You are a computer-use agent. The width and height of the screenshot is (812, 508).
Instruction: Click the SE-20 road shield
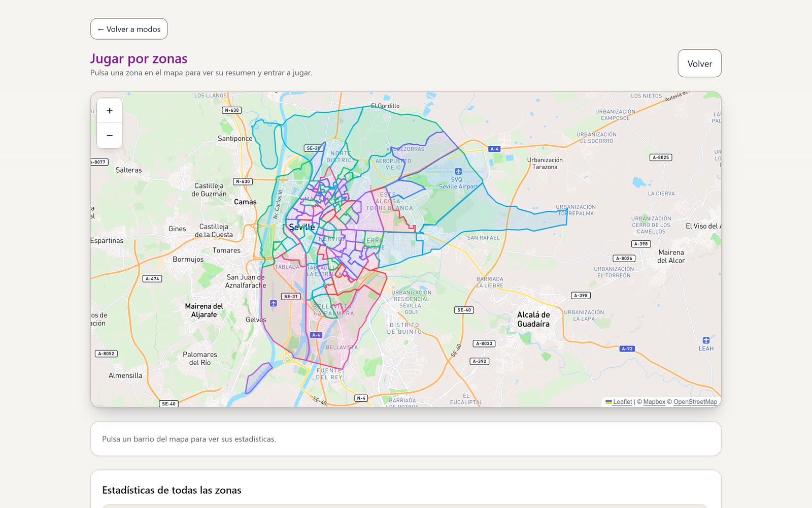(313, 148)
